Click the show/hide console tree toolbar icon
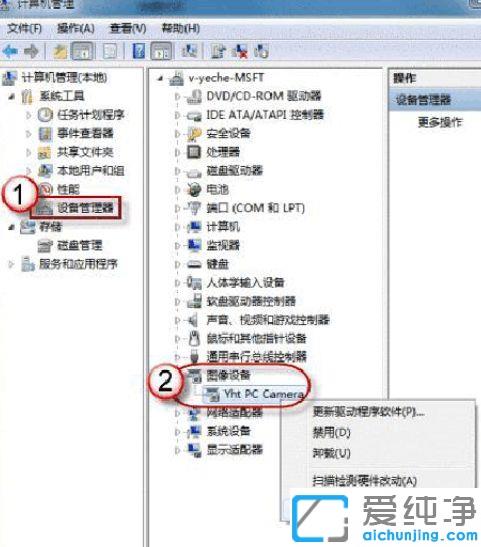481x547 pixels. 83,51
